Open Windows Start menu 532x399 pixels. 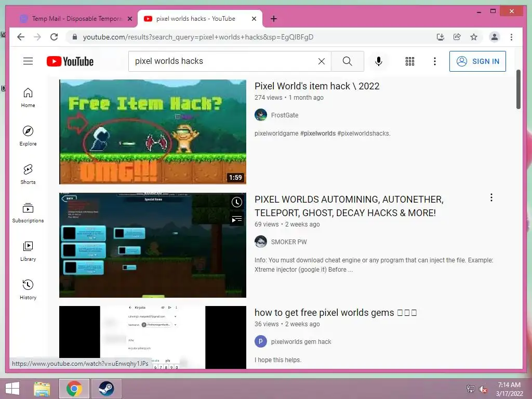(12, 389)
